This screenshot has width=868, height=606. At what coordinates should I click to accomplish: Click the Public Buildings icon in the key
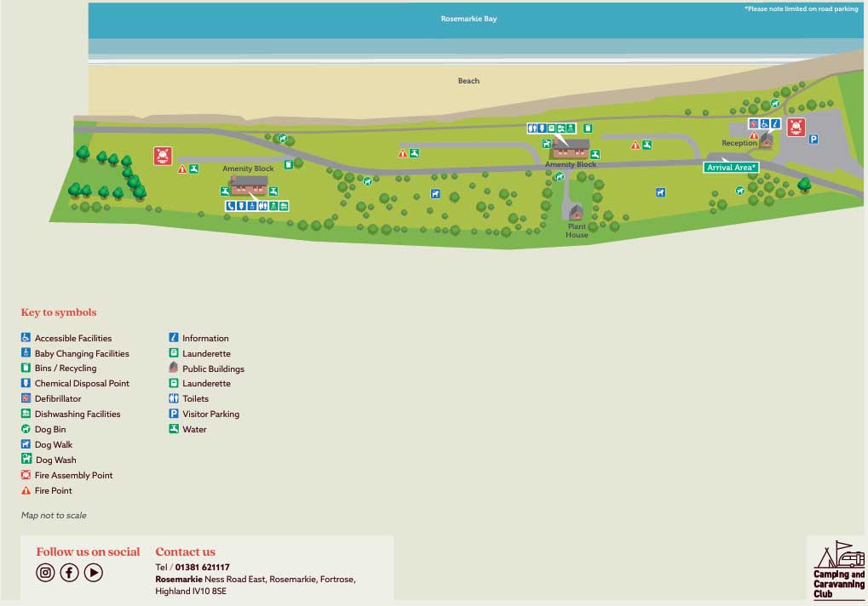tap(174, 369)
